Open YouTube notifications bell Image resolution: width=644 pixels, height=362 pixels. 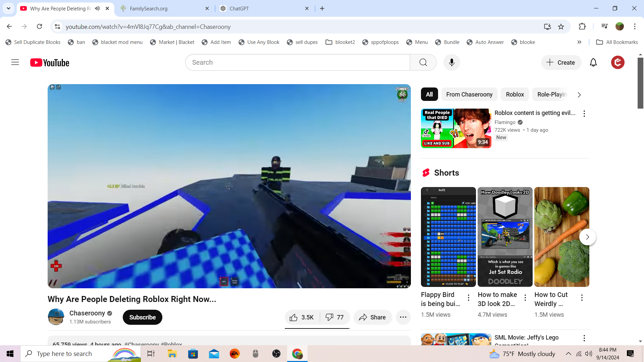point(593,63)
